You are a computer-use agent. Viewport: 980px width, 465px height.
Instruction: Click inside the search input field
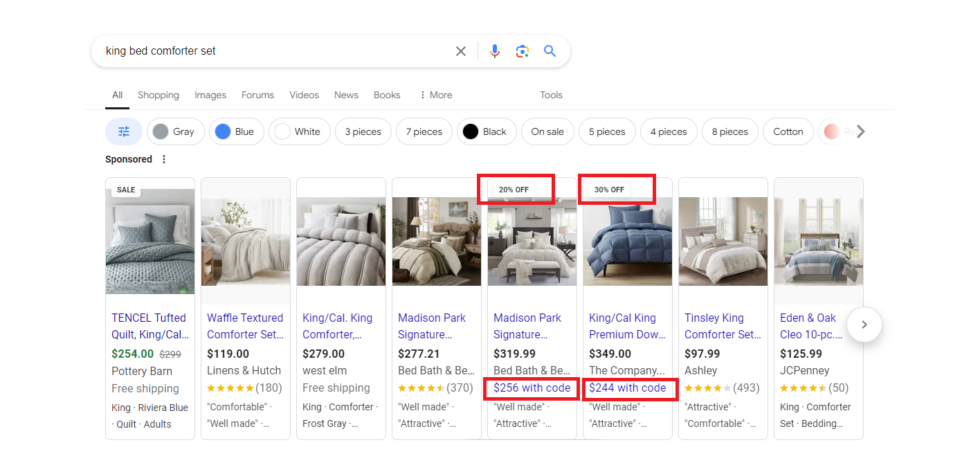pos(277,51)
